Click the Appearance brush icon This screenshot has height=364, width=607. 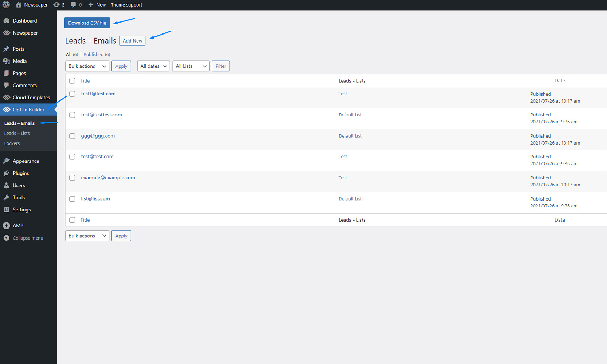(x=7, y=161)
